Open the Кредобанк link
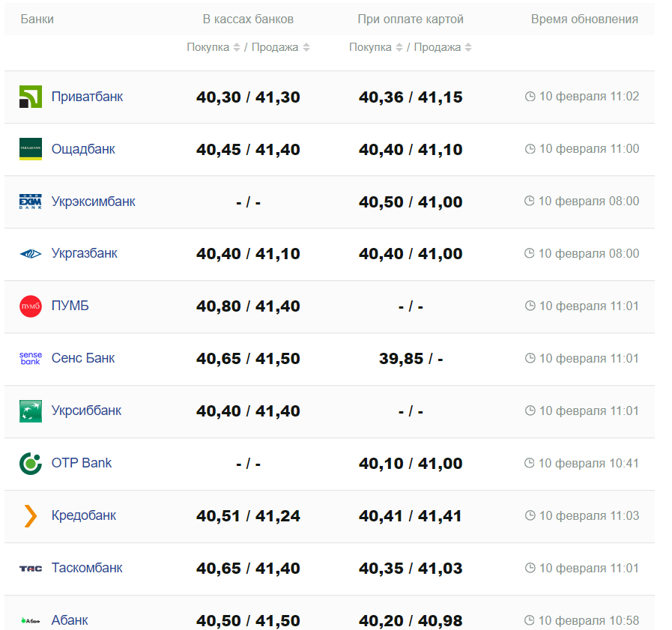This screenshot has width=672, height=630. [84, 516]
